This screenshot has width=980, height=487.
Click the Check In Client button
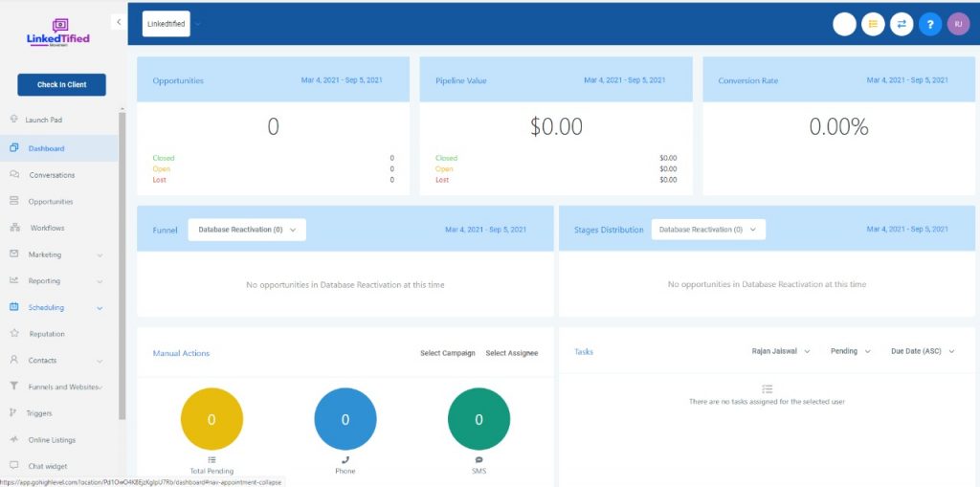point(62,84)
